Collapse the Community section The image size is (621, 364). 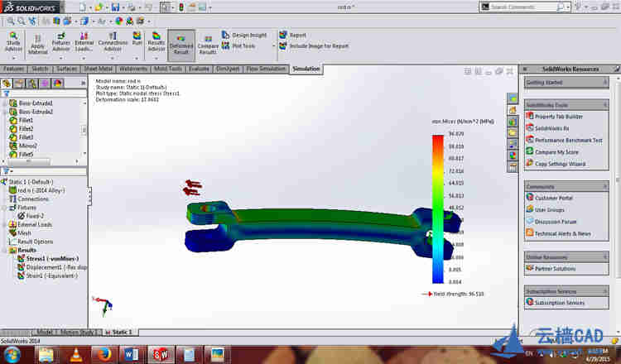point(604,186)
